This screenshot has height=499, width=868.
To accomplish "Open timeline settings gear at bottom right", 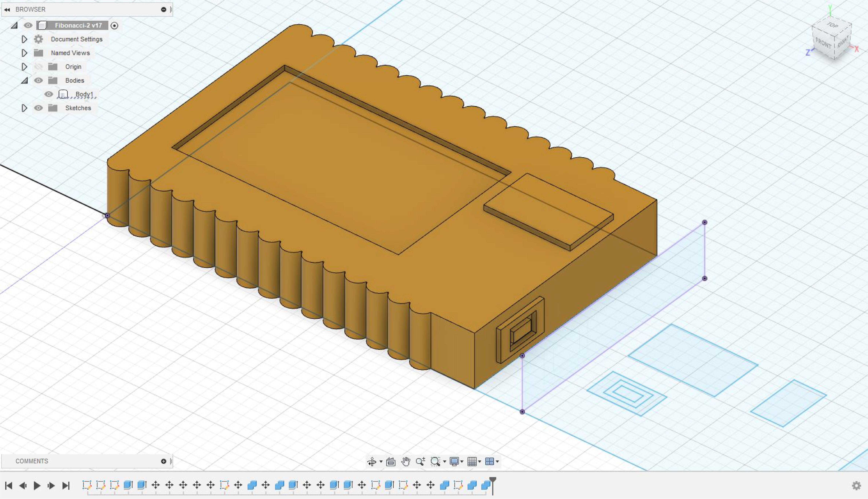I will pyautogui.click(x=856, y=485).
